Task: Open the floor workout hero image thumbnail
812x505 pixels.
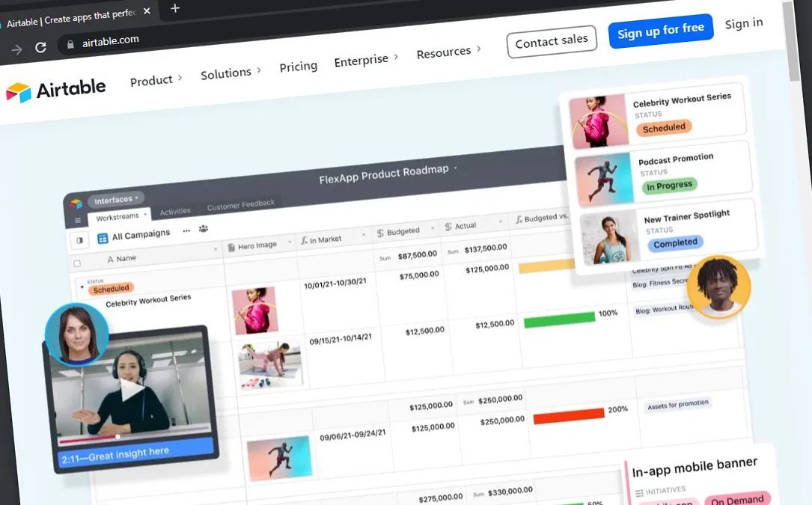Action: pos(270,364)
